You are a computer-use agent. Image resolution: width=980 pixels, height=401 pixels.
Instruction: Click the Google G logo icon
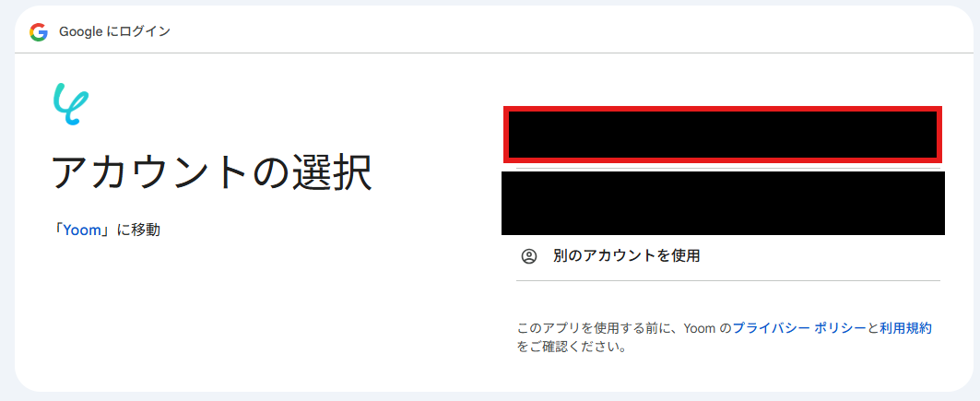39,32
